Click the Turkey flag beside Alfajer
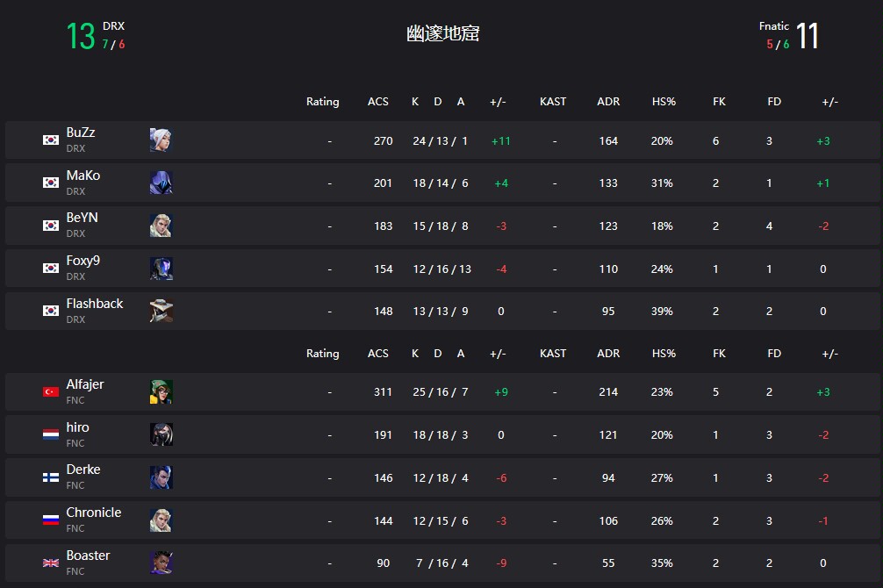 click(51, 392)
